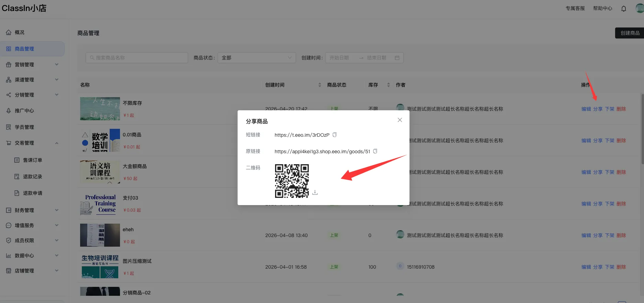Click the 推广中心 rocket icon
This screenshot has height=303, width=644.
coord(9,111)
